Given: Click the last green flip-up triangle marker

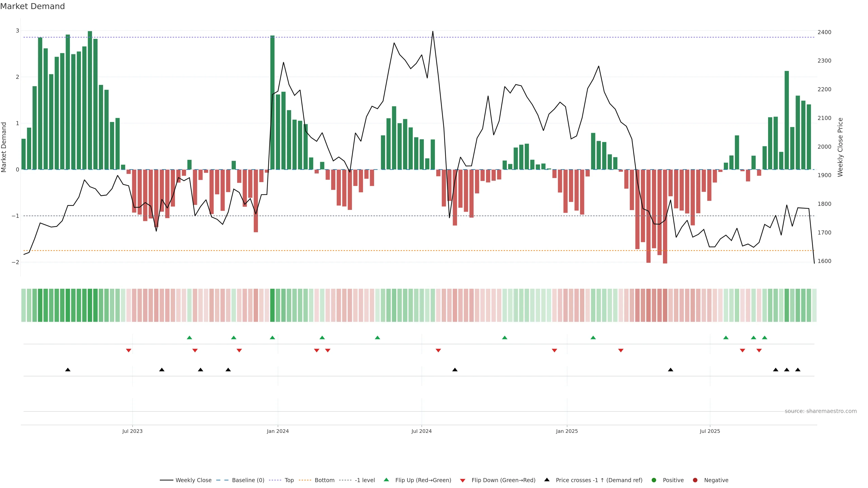Looking at the screenshot, I should (x=764, y=338).
